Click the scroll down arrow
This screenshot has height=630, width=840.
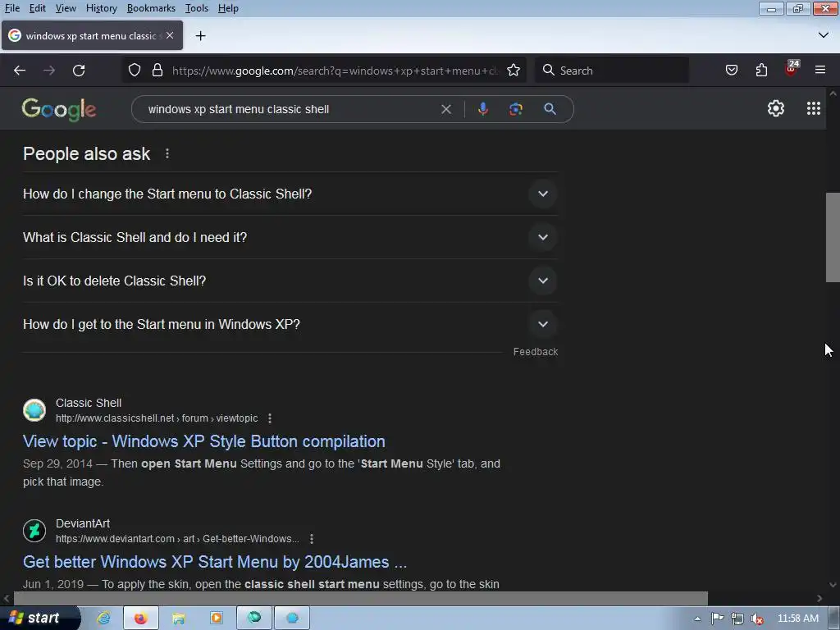833,585
